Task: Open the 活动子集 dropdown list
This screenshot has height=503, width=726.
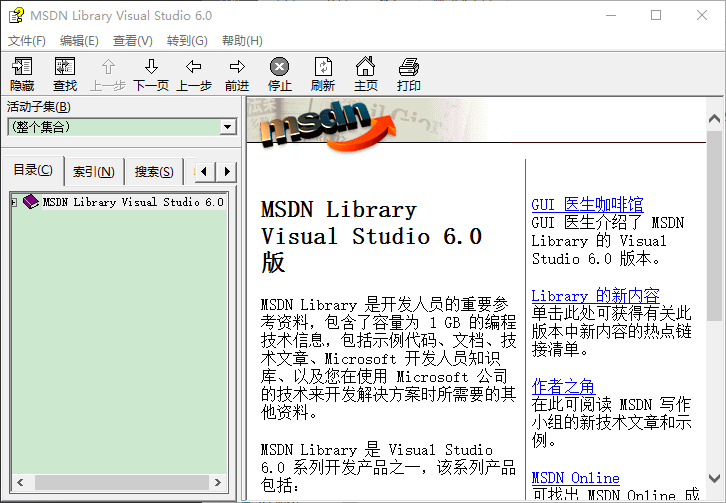Action: coord(227,127)
